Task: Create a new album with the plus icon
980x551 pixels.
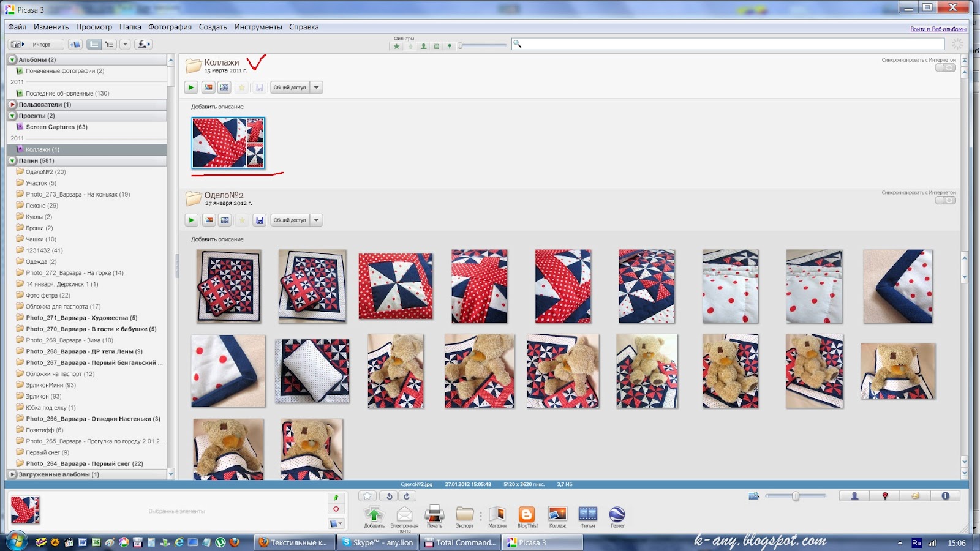Action: [75, 44]
